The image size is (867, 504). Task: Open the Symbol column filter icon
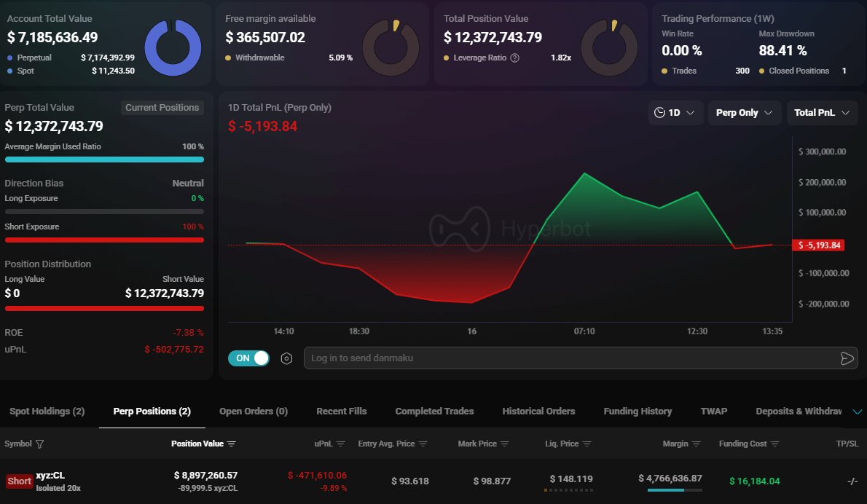pyautogui.click(x=39, y=443)
